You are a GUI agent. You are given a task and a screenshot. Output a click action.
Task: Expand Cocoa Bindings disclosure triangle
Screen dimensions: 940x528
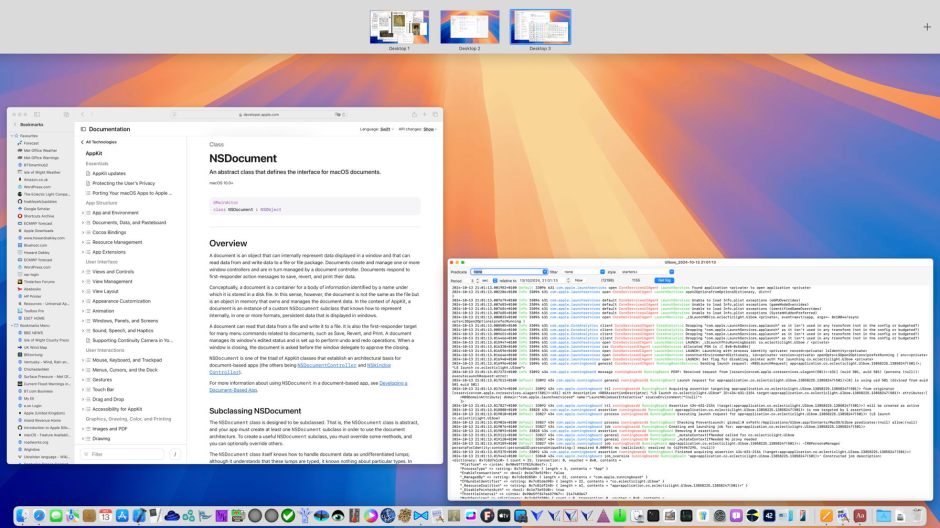coord(83,233)
